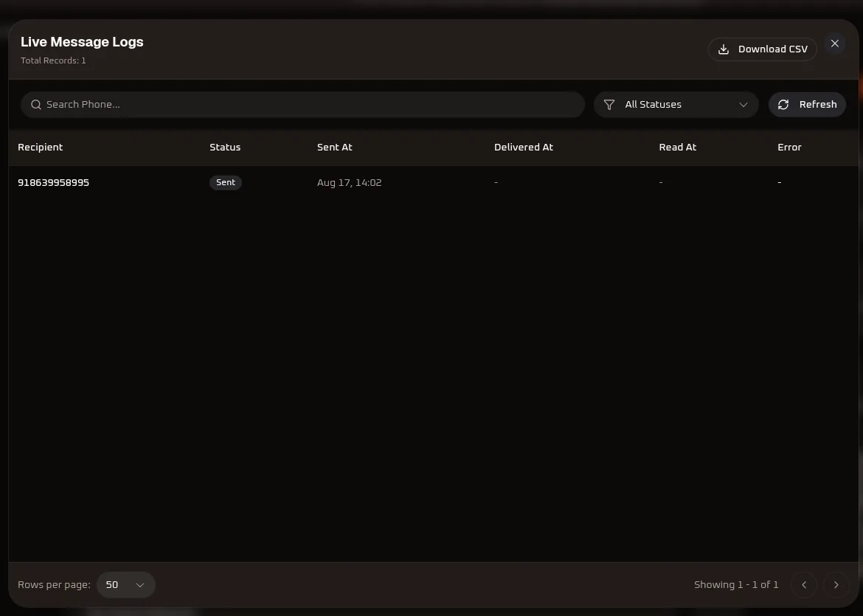Click the magnifier icon in search box
The image size is (863, 616).
(36, 105)
